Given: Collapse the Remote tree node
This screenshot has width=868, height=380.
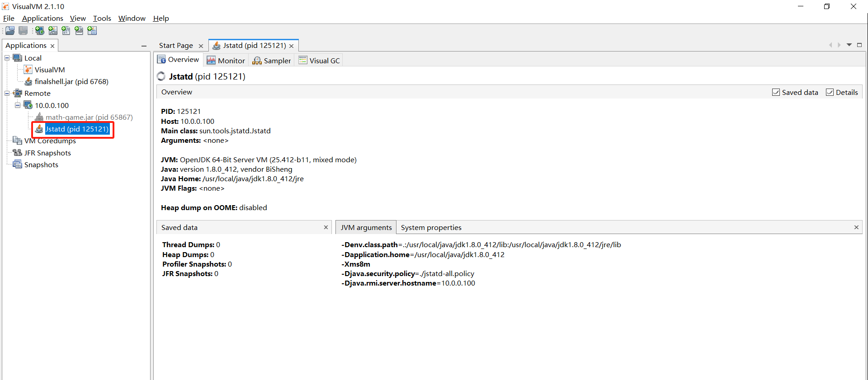Looking at the screenshot, I should click(x=7, y=93).
